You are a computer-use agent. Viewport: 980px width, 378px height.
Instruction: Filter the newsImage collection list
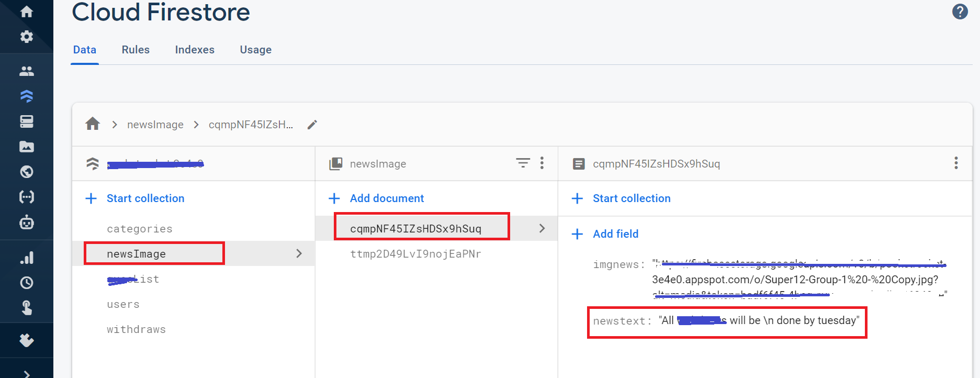[523, 163]
